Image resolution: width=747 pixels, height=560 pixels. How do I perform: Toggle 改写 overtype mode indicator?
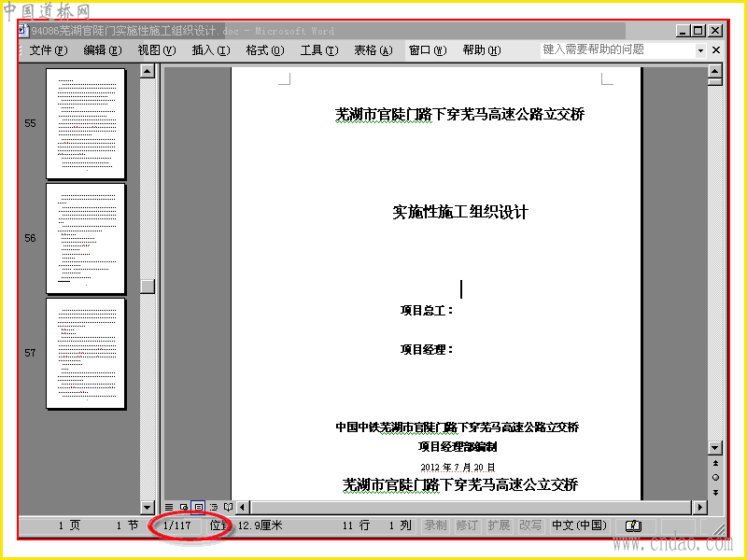pos(529,525)
